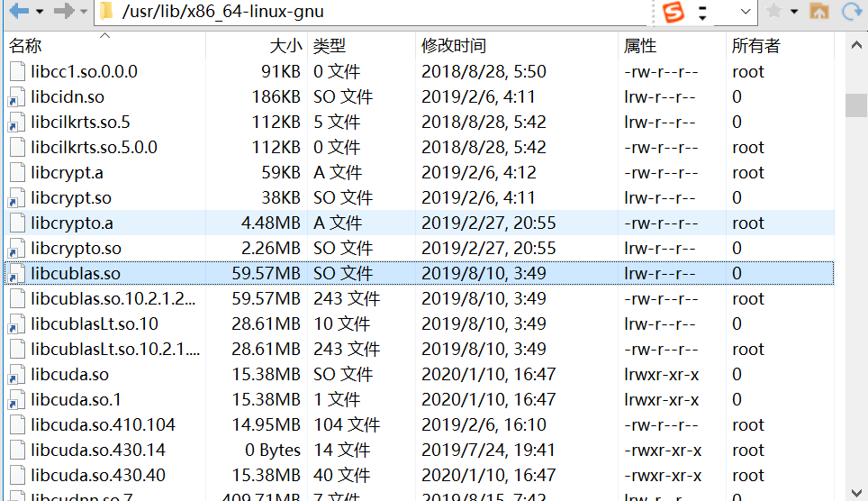Viewport: 868px width, 501px height.
Task: Click the shortcut icon of libcublasLt.so.10
Action: click(x=17, y=323)
